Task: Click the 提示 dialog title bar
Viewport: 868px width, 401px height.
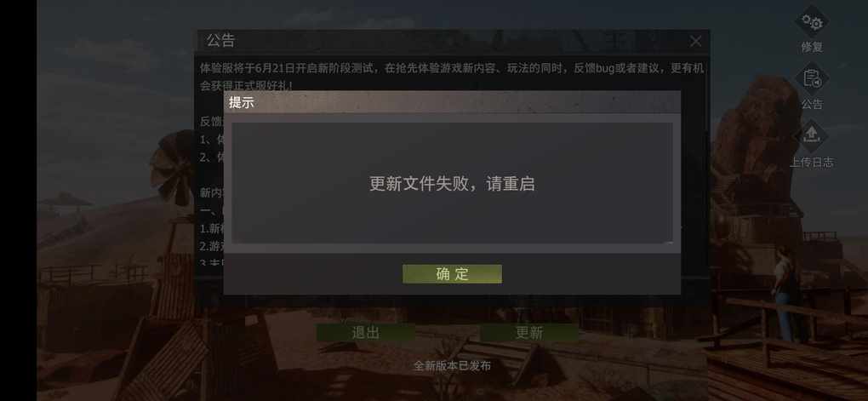Action: pos(452,102)
